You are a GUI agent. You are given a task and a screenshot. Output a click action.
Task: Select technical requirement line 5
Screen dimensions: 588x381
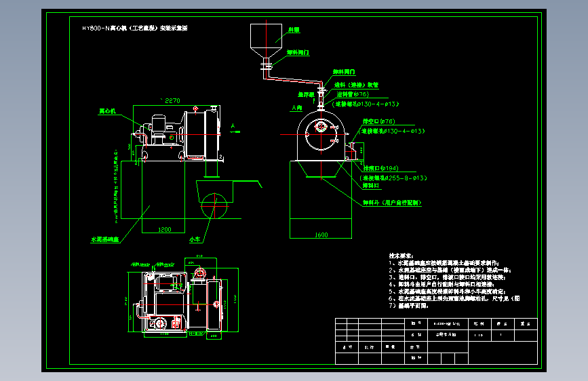pos(448,292)
